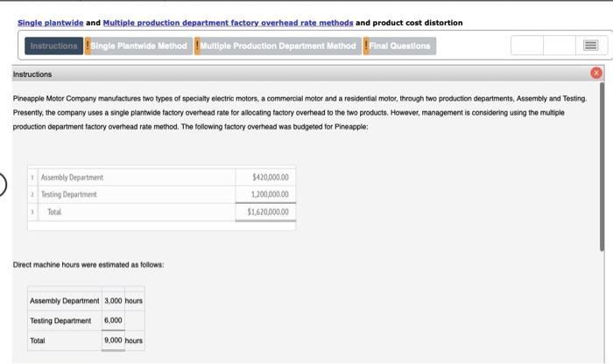Open Multiple Production Department Method tab
This screenshot has width=613, height=364.
click(278, 46)
